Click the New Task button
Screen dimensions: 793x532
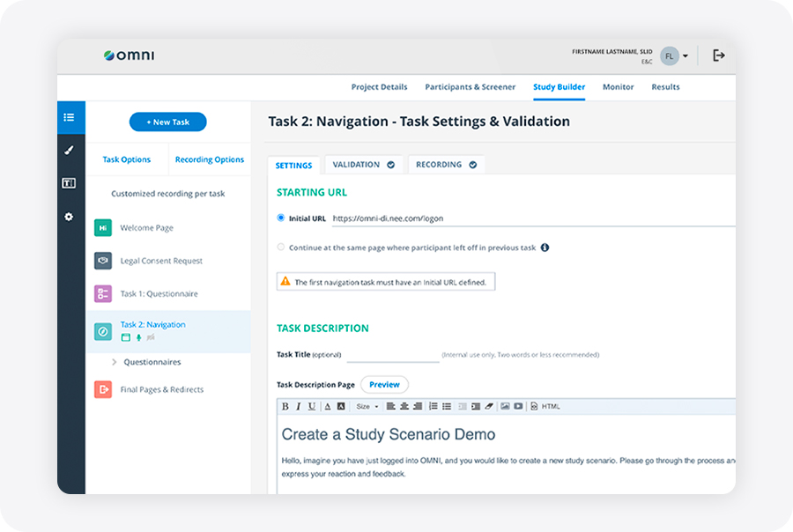tap(168, 122)
